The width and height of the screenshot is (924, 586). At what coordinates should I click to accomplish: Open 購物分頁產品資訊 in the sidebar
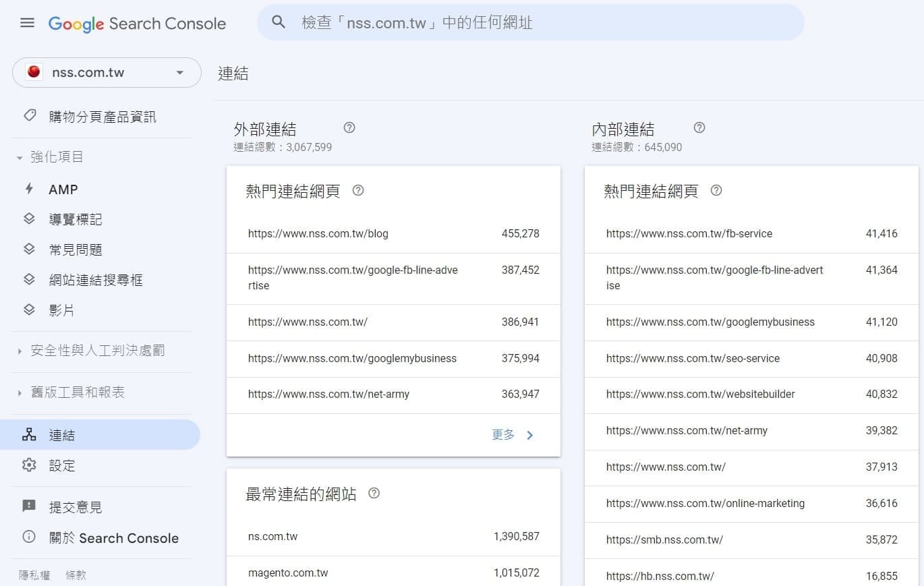point(101,117)
